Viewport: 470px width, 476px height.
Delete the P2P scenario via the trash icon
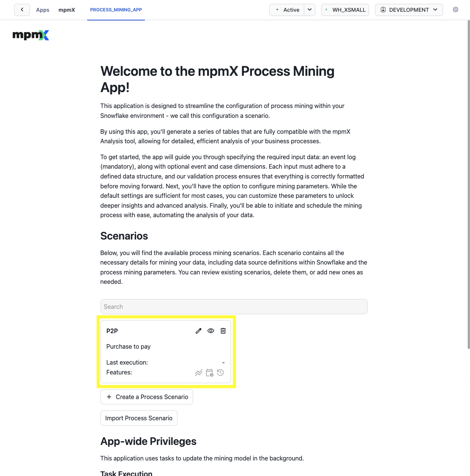pos(223,331)
